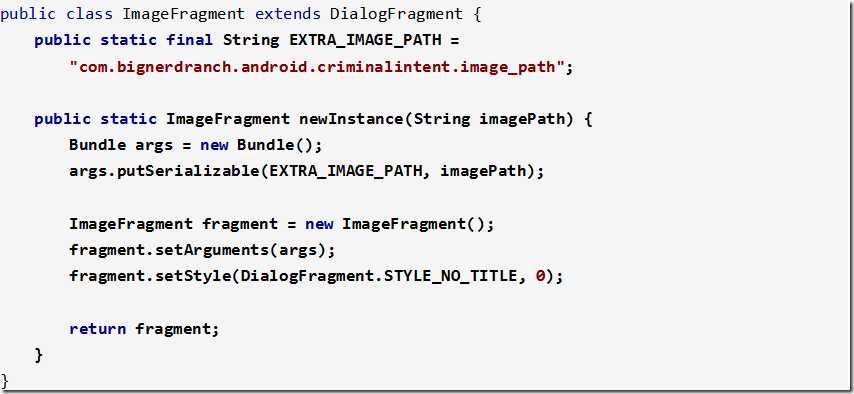854x394 pixels.
Task: Click the "extends" keyword in the class declaration
Action: [288, 14]
